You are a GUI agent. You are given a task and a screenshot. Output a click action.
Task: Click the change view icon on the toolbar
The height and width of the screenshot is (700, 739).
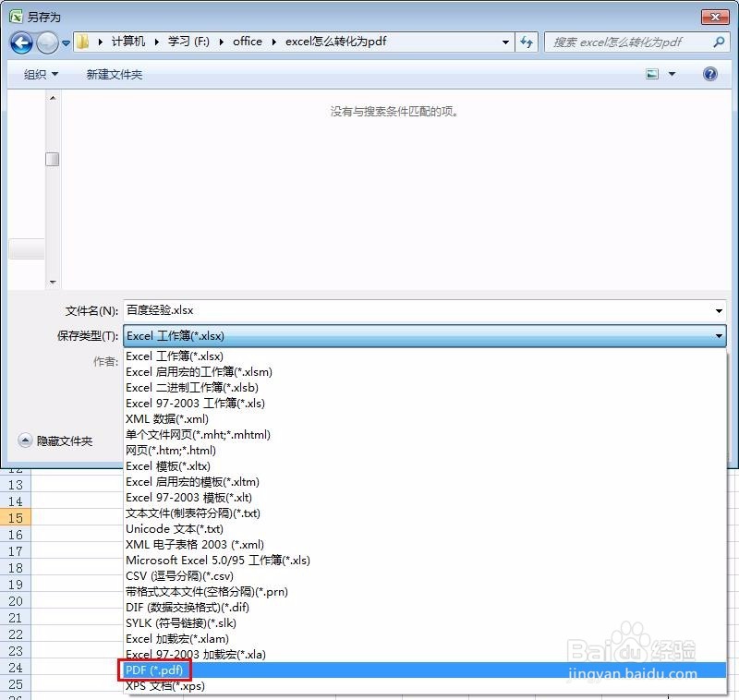[x=651, y=74]
